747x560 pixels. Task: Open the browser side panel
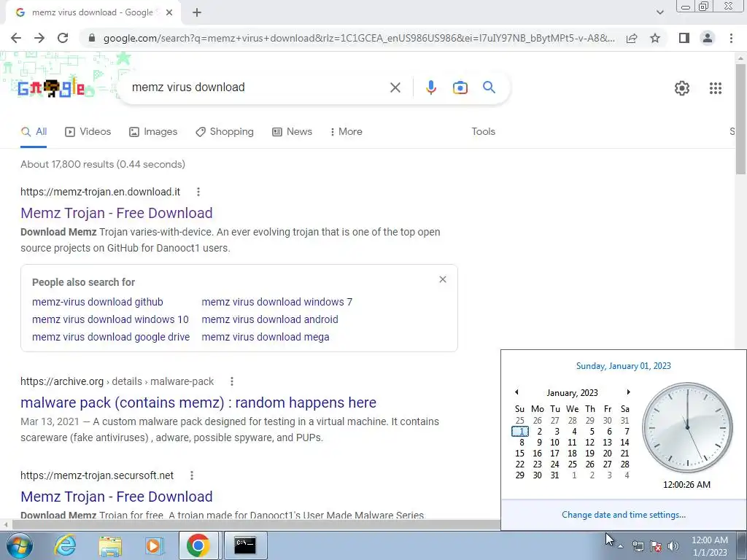click(x=684, y=38)
